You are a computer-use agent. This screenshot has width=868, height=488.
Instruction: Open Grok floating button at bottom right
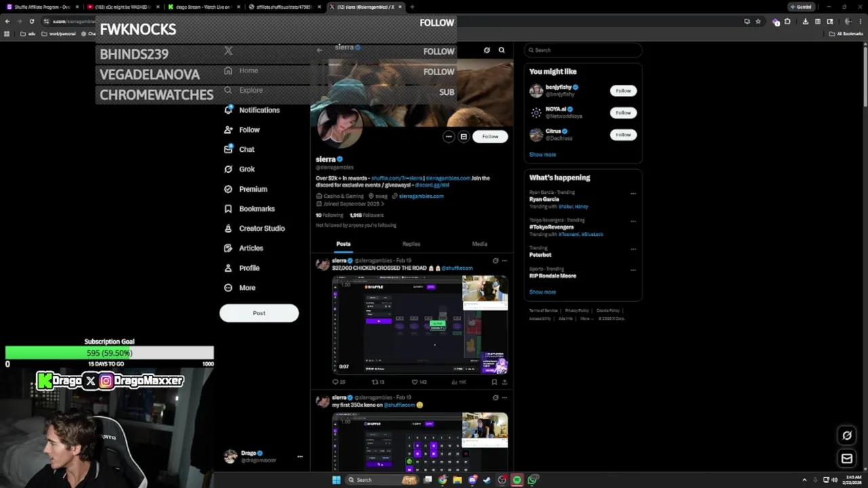tap(847, 435)
